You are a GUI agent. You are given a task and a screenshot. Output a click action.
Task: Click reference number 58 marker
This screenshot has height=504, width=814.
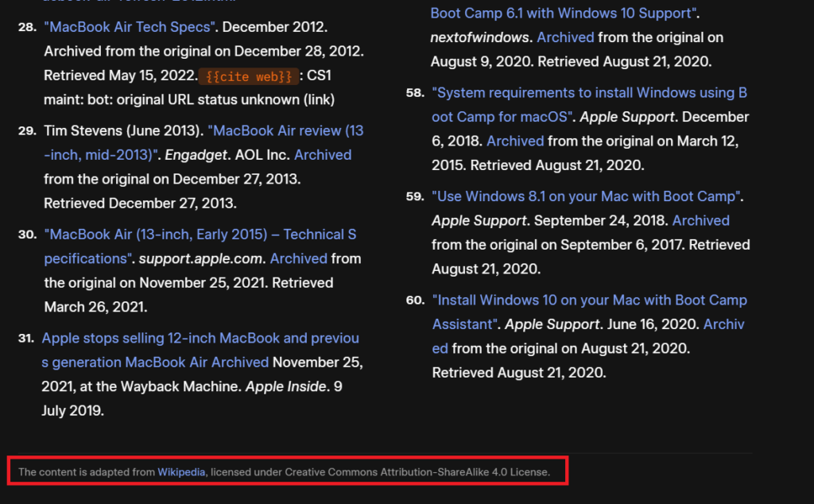(x=414, y=93)
